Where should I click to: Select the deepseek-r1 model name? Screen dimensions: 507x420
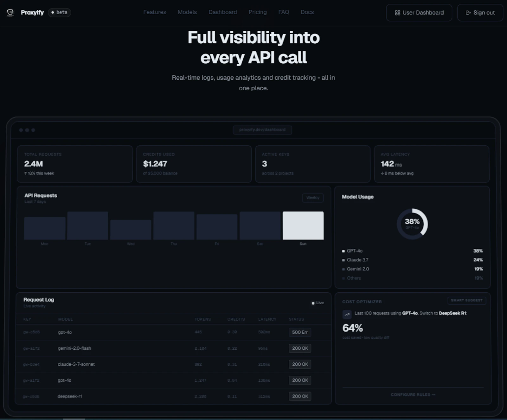(70, 396)
